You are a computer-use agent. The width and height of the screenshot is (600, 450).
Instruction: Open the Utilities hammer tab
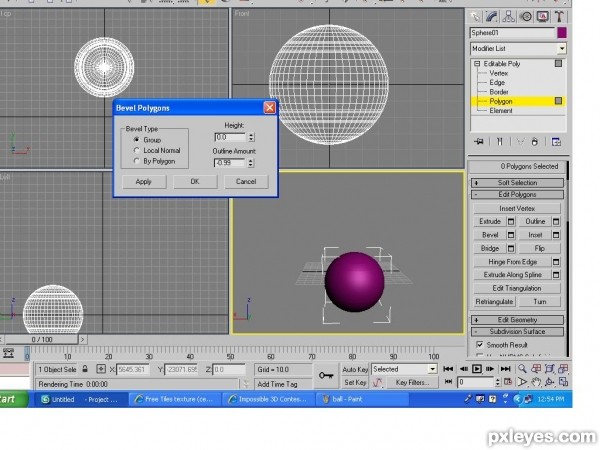coord(559,16)
